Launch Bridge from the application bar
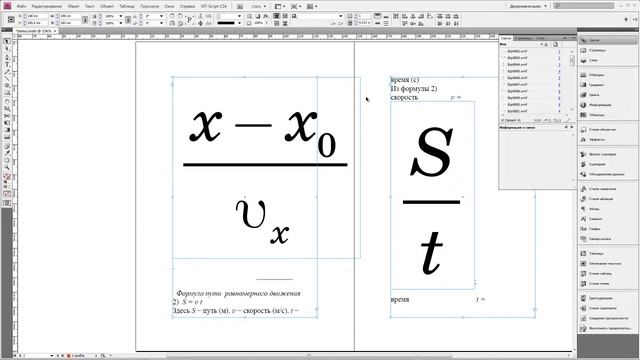The image size is (640, 360). pos(240,7)
